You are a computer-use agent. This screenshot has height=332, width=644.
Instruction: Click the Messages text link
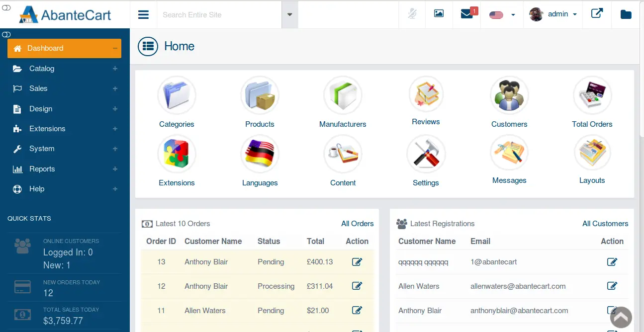(509, 180)
